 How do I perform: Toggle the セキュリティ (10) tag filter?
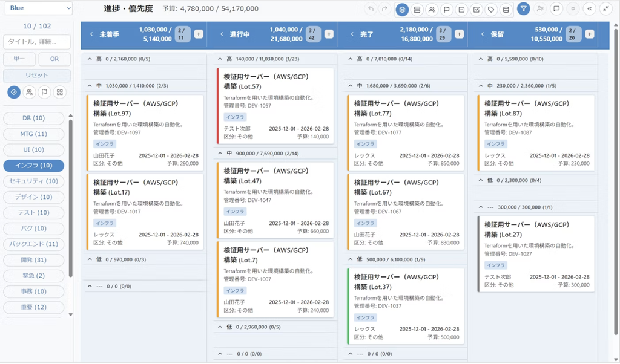point(34,181)
